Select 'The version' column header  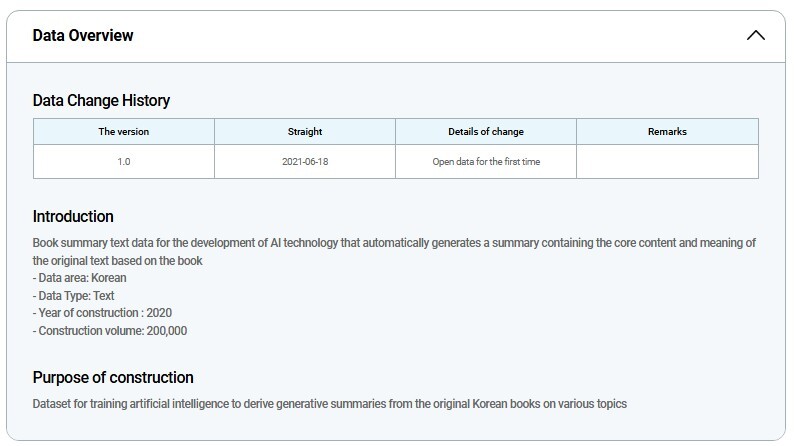click(124, 132)
